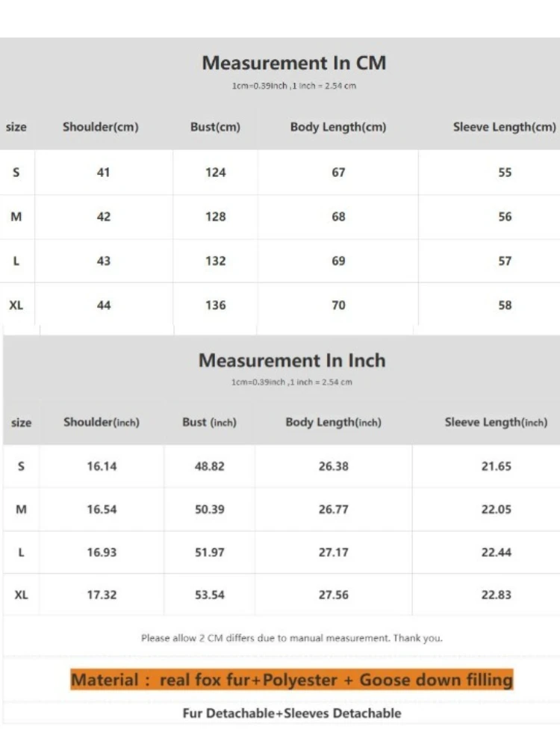Click the Sleeve Length(inch) column header
This screenshot has width=560, height=747.
[496, 423]
